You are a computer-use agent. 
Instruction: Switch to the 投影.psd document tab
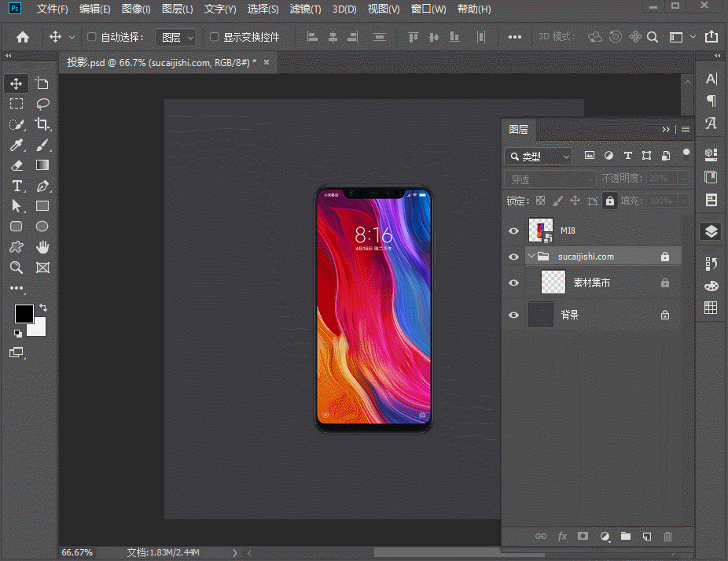(162, 62)
